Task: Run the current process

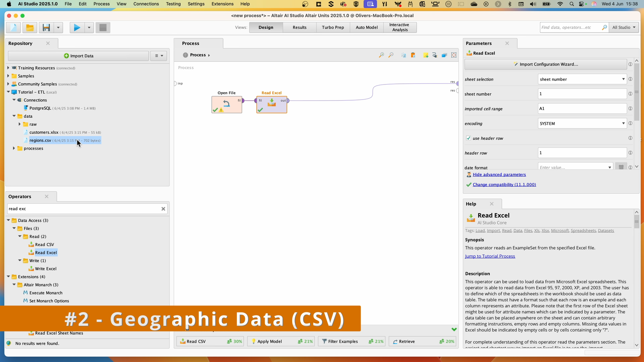Action: point(76,27)
